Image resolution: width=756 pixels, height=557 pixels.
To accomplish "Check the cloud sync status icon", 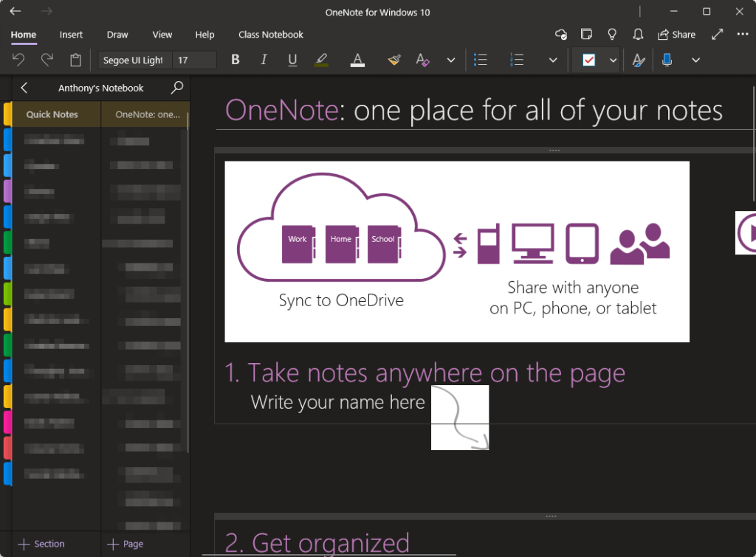I will 561,34.
